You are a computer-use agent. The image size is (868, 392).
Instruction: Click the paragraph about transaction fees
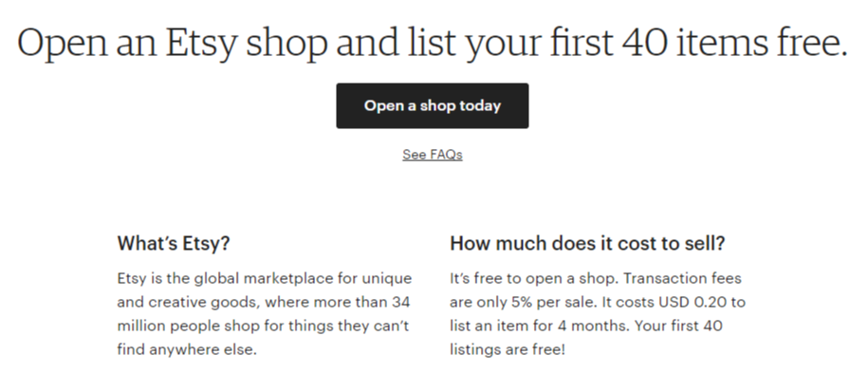coord(598,314)
